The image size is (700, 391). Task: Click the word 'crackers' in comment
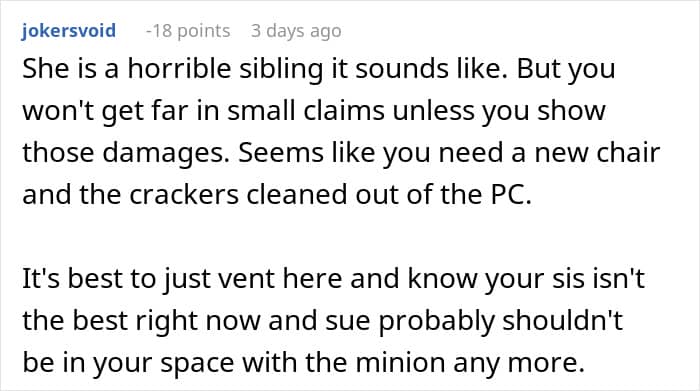(184, 195)
